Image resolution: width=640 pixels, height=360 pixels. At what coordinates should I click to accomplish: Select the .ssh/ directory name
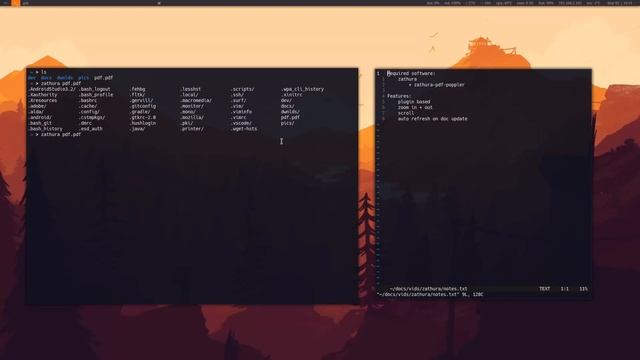pyautogui.click(x=237, y=95)
